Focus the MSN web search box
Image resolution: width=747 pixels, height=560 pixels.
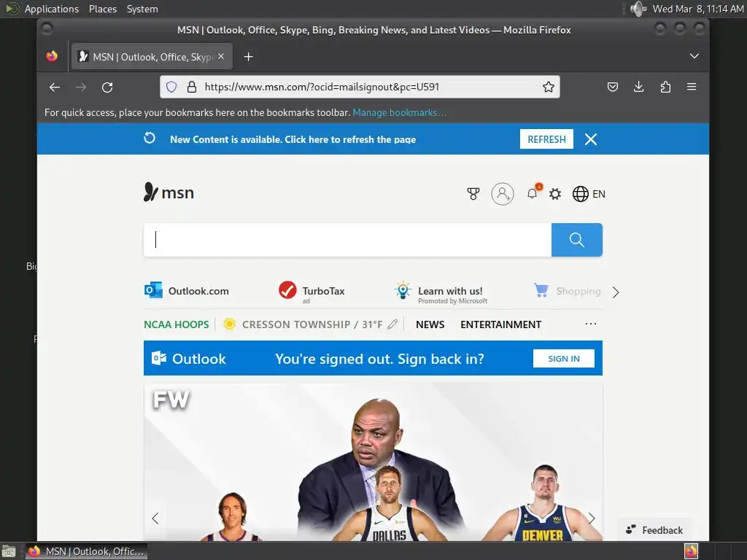(x=347, y=240)
